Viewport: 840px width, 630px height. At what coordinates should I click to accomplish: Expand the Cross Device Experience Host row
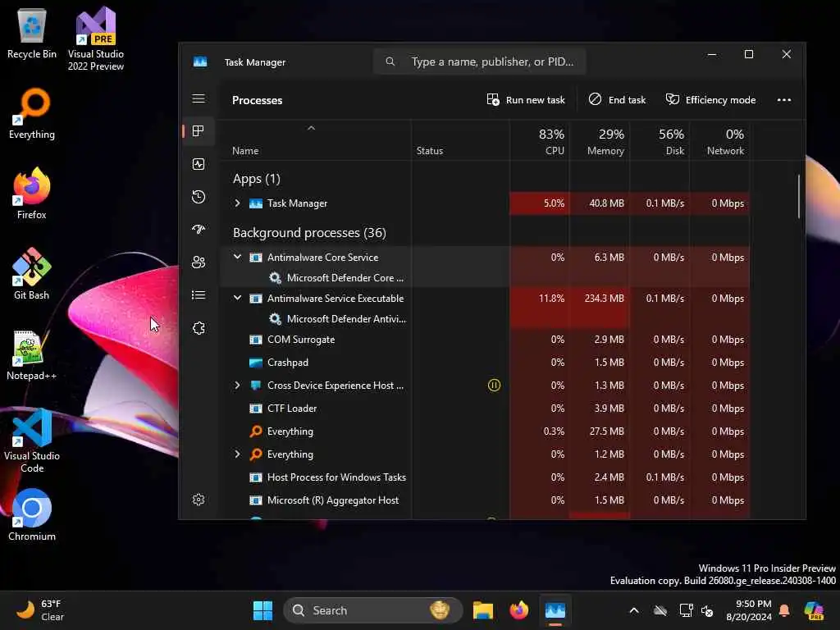tap(237, 386)
